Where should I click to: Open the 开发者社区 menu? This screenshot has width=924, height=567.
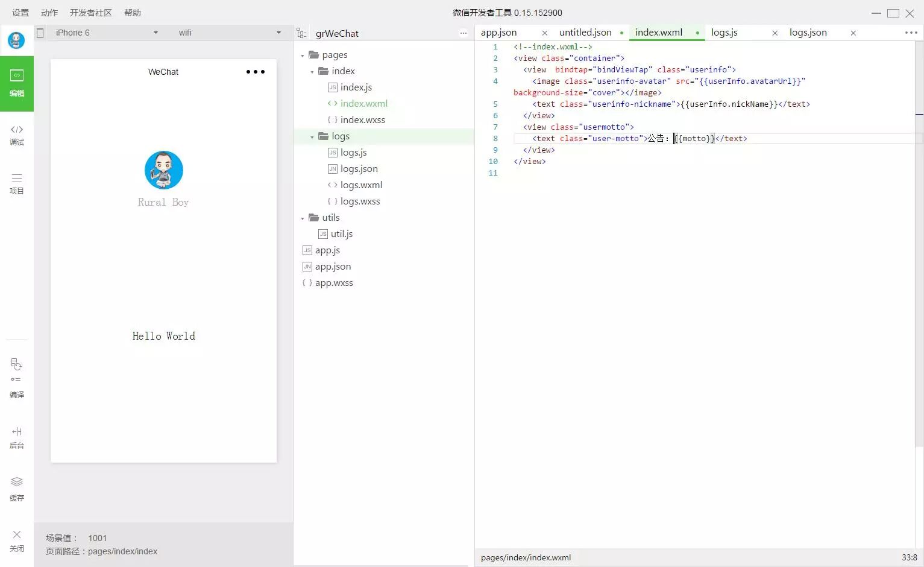click(91, 13)
